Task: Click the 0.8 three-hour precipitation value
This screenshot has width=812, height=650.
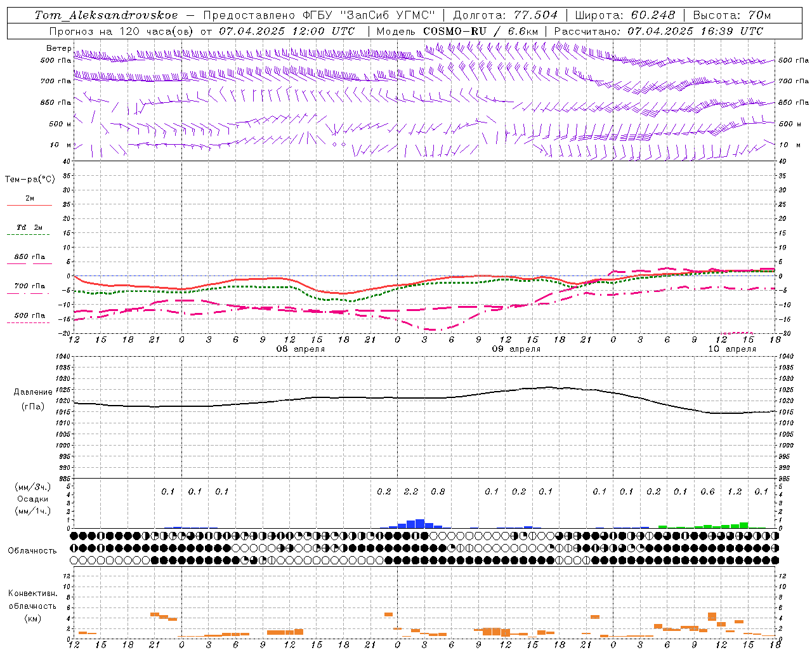Action: (438, 491)
